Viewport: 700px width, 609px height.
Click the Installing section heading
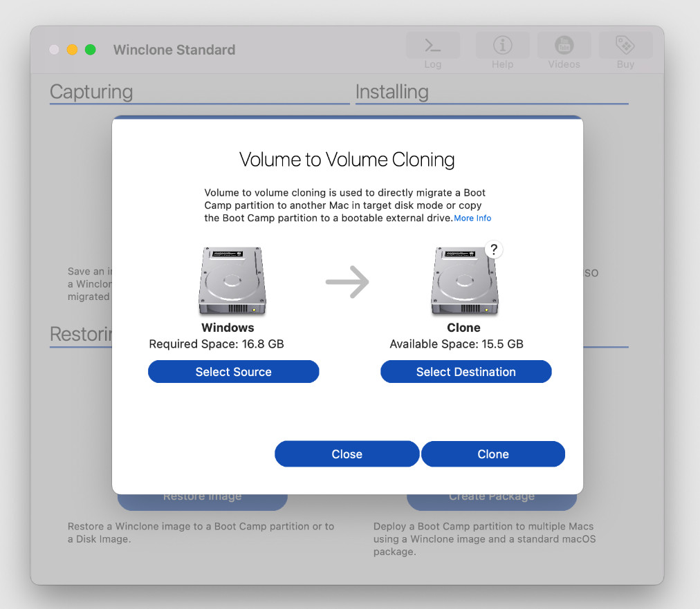click(392, 92)
